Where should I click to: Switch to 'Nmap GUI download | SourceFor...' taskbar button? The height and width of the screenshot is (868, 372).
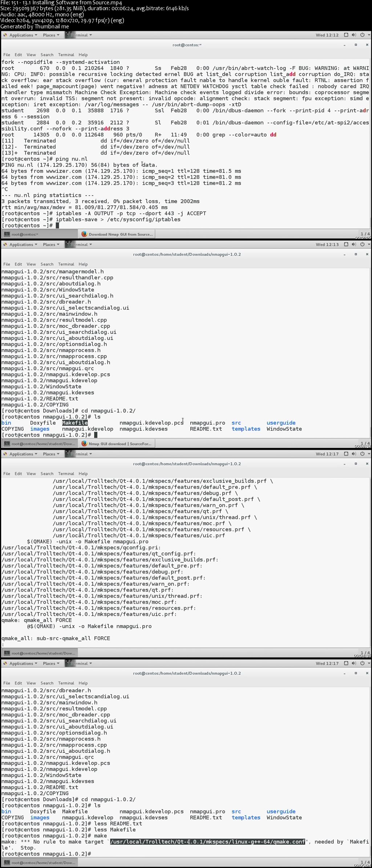point(117,444)
